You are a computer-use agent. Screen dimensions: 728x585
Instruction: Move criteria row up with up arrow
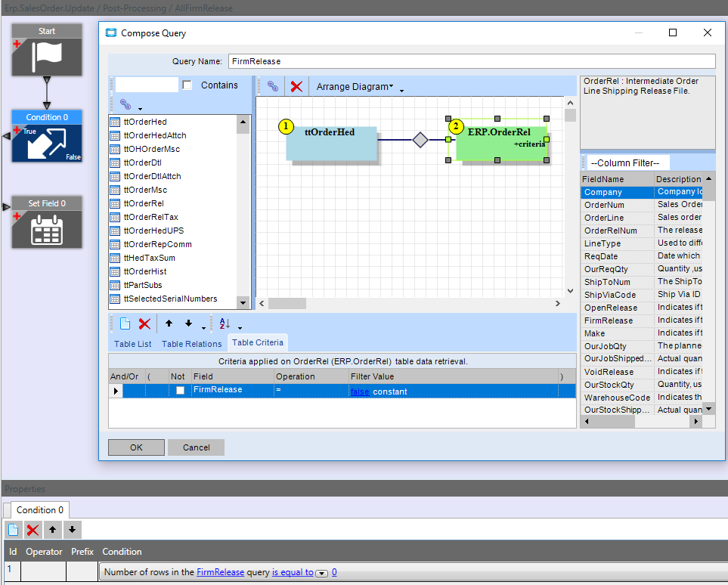coord(169,323)
